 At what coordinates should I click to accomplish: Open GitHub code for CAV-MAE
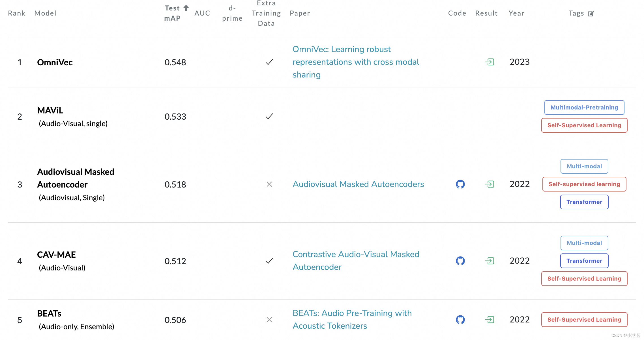click(460, 261)
